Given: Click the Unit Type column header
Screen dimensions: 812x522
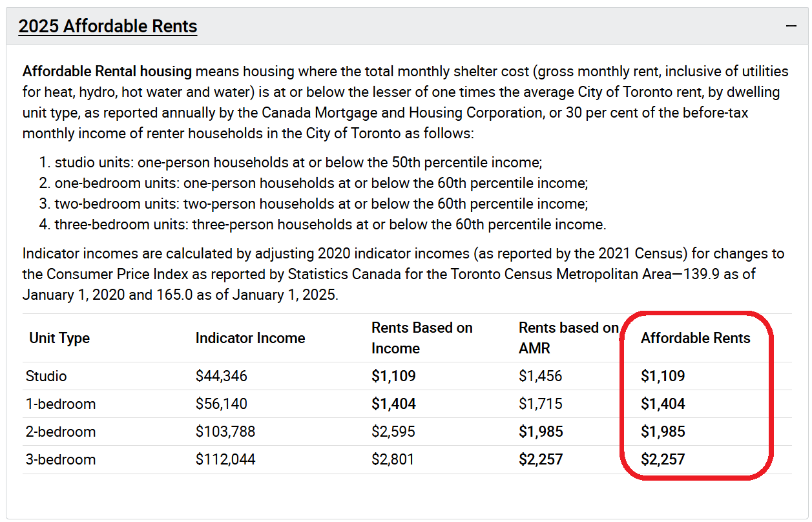Looking at the screenshot, I should click(x=59, y=338).
